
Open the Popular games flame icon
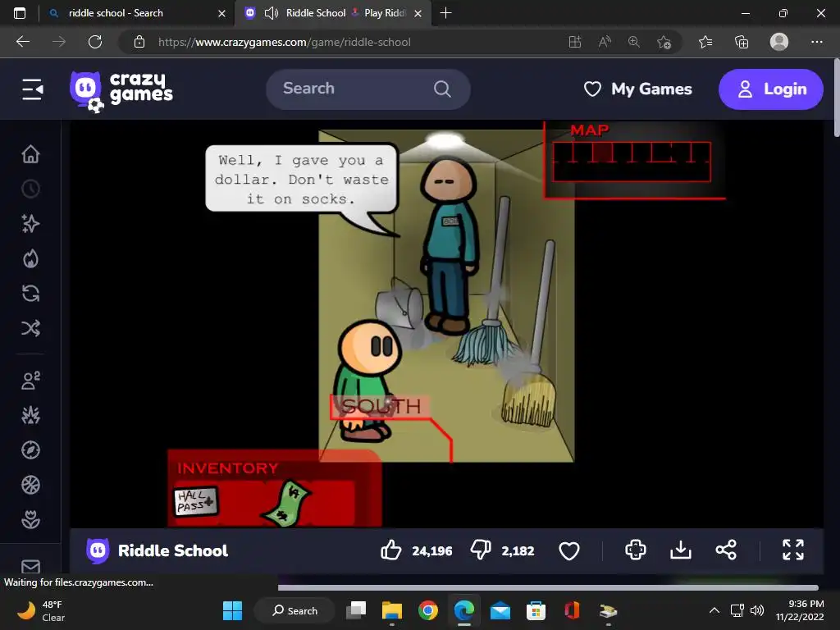(x=30, y=258)
